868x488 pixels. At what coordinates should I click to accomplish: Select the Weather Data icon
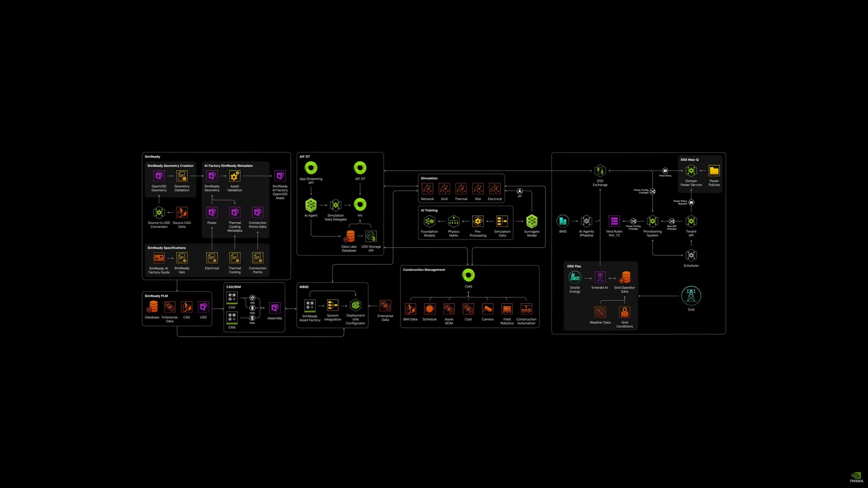click(600, 312)
